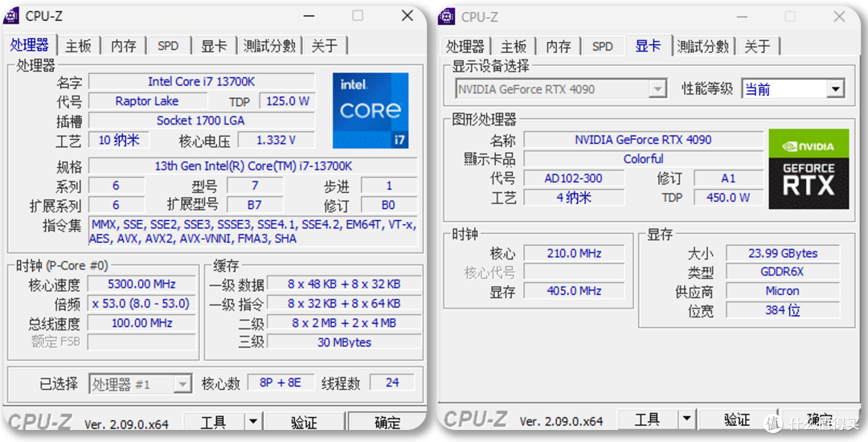Viewport: 868px width, 442px height.
Task: Click the 23.99 GBytes memory size value
Action: [x=783, y=253]
